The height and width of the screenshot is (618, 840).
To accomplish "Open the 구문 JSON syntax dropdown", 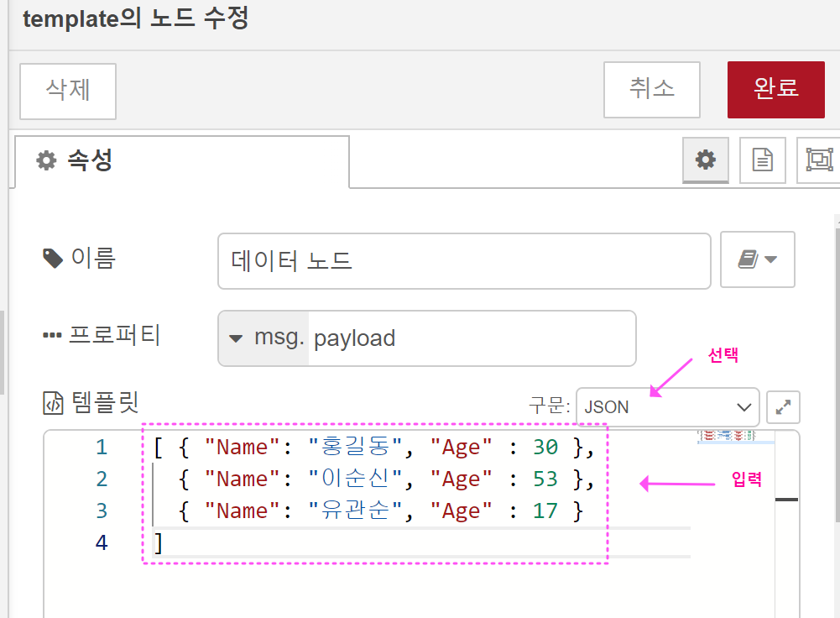I will (x=667, y=407).
